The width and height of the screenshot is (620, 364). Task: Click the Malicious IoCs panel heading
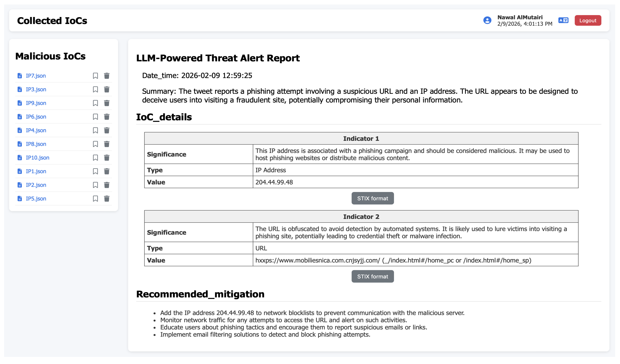pos(50,56)
